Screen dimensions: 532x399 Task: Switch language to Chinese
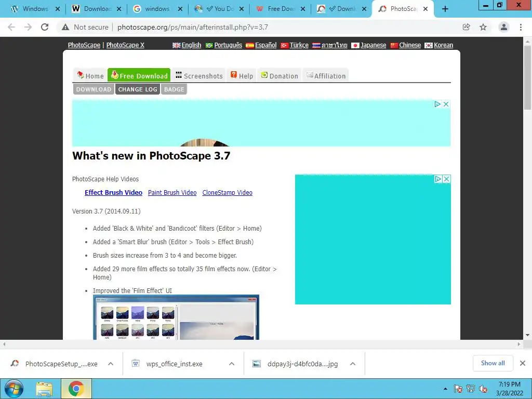point(410,45)
